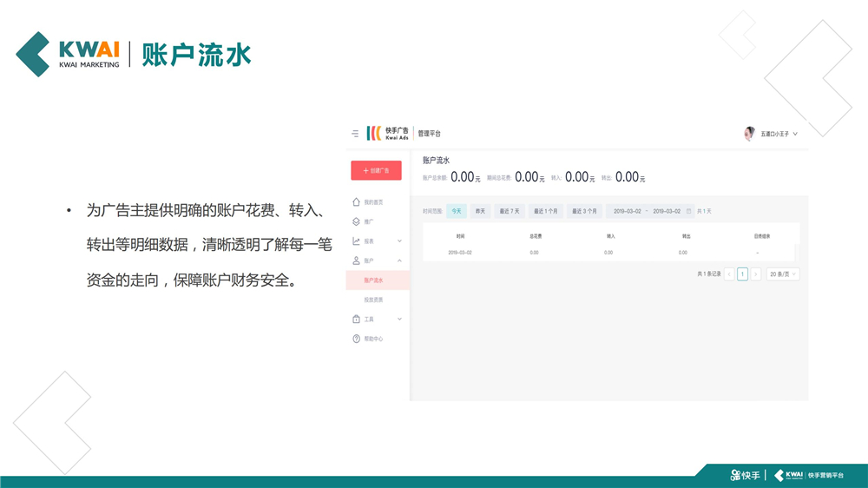The height and width of the screenshot is (488, 868).
Task: Click the toolbox icon beside 工具
Action: click(356, 319)
